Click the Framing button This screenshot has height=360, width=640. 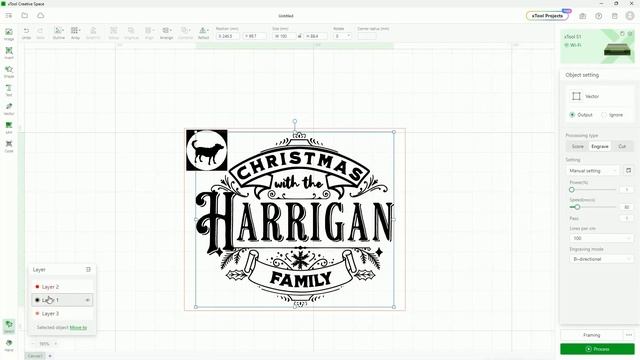(591, 335)
